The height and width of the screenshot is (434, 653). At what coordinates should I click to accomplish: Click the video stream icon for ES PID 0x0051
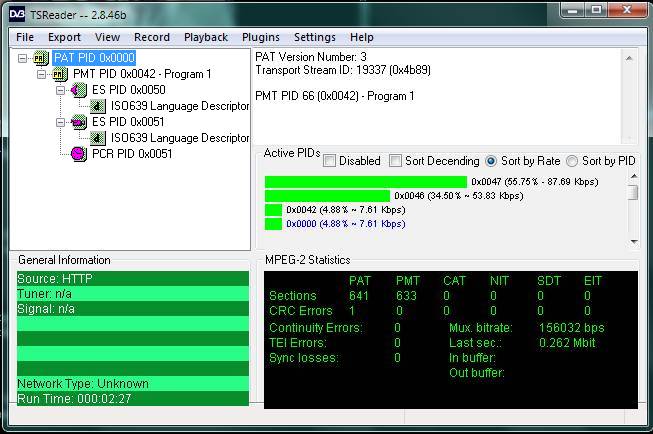tap(79, 122)
